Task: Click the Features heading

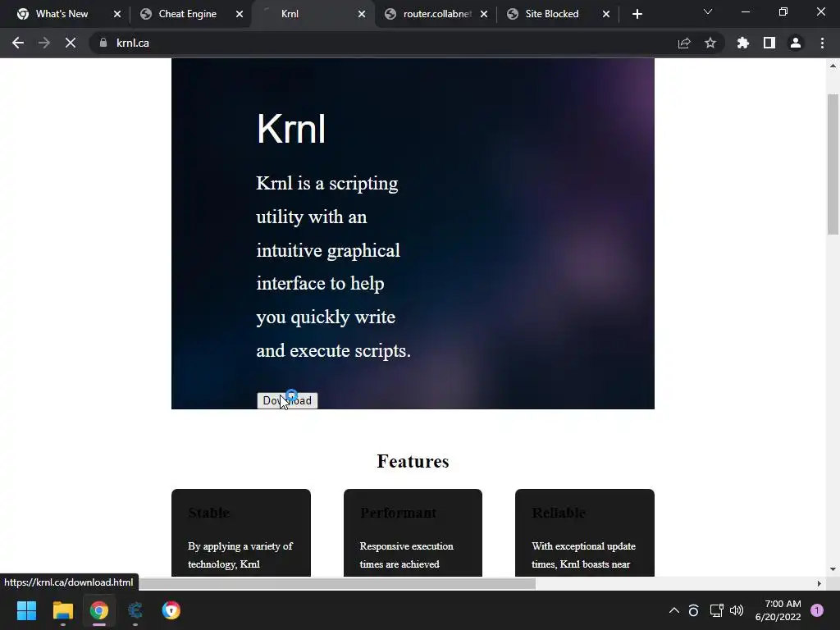Action: [413, 461]
